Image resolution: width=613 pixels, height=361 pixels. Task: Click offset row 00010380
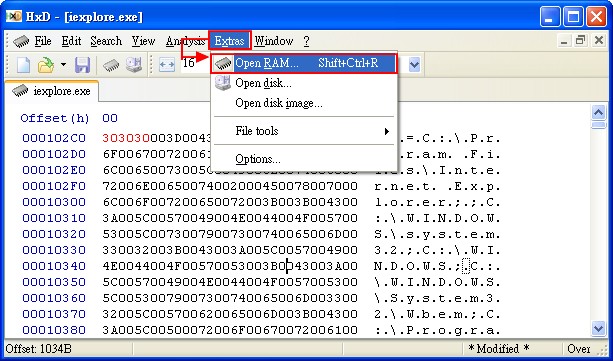54,330
